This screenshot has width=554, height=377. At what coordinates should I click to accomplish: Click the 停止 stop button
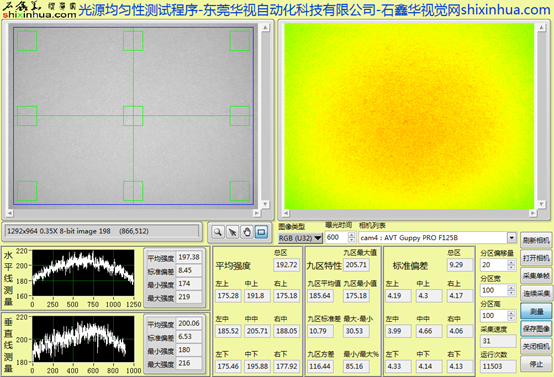pos(536,364)
